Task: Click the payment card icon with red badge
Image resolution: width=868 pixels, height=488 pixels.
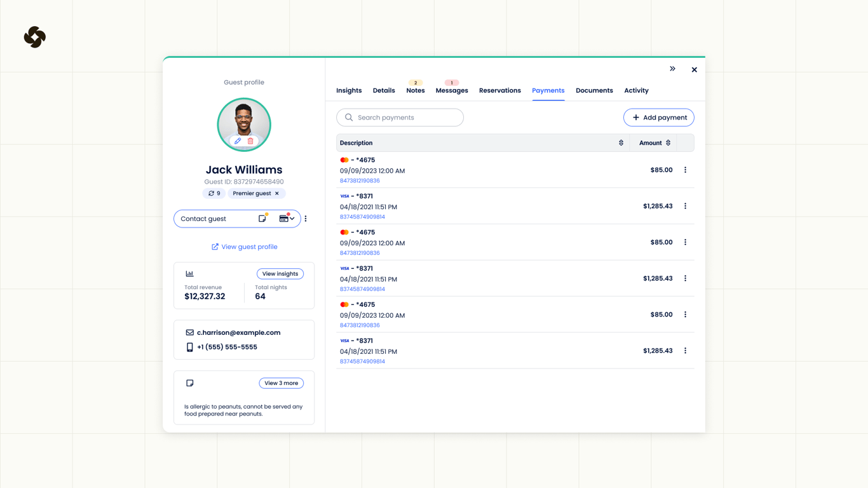Action: [x=283, y=219]
